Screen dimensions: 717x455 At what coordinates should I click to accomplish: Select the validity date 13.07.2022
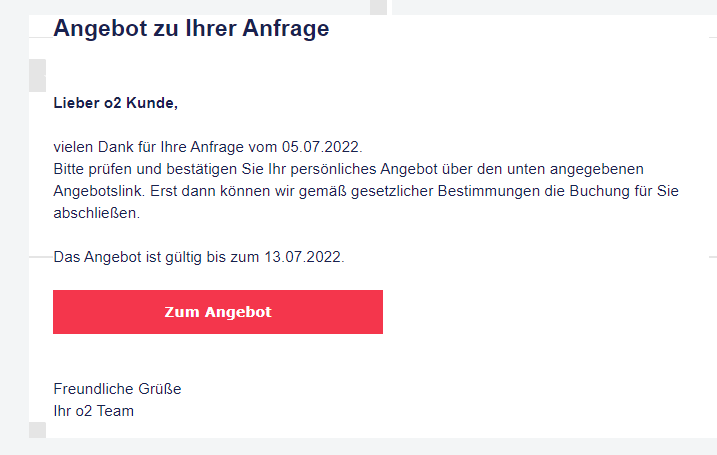coord(303,257)
